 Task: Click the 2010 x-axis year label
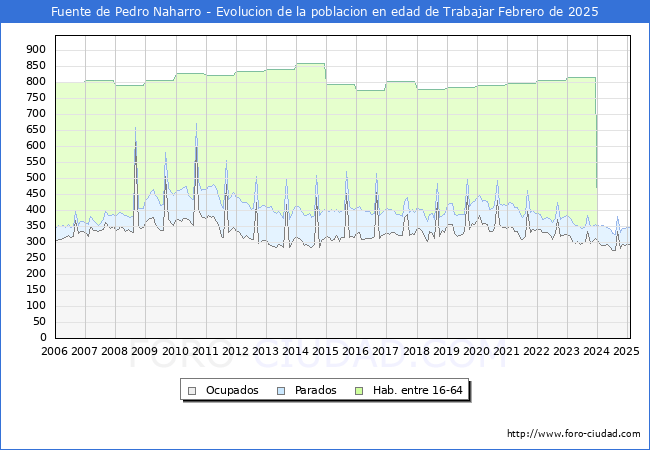175,351
